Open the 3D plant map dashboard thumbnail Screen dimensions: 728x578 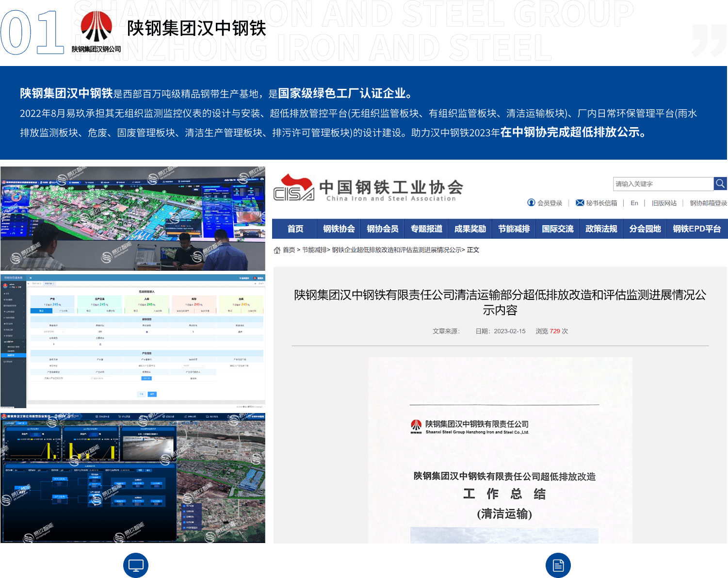(x=133, y=218)
